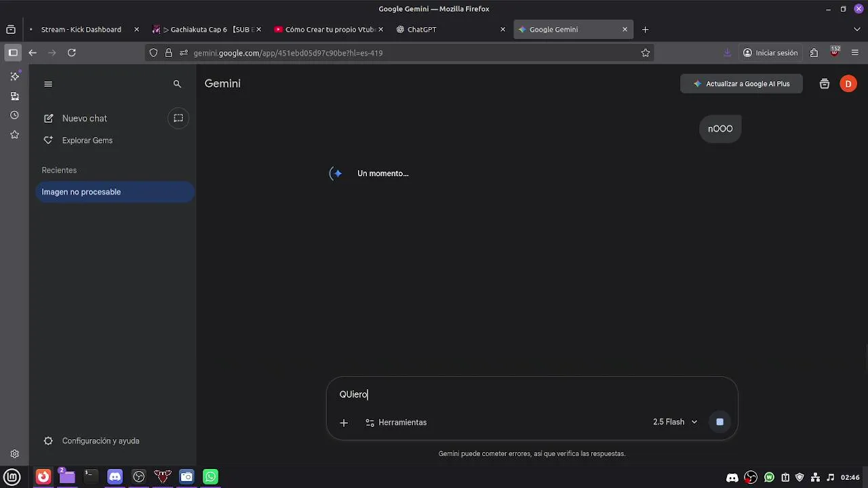Open the Gemini apps grid icon

[x=825, y=84]
